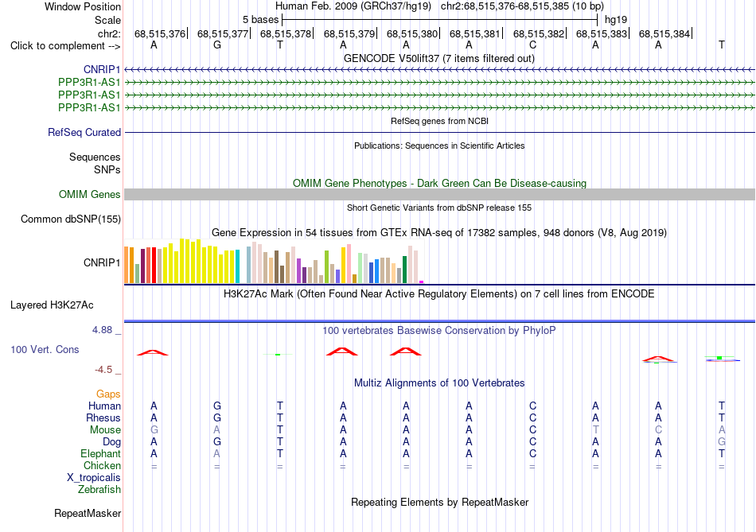Open the 100 Vert. Cons track label
This screenshot has height=532, width=756.
(x=45, y=349)
